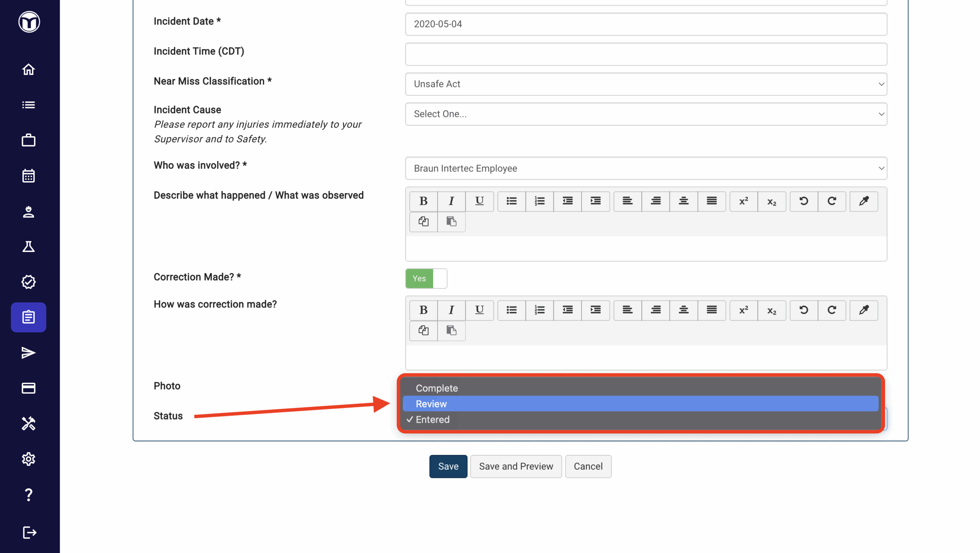The width and height of the screenshot is (980, 553).
Task: Open settings gear icon in sidebar
Action: pyautogui.click(x=29, y=459)
